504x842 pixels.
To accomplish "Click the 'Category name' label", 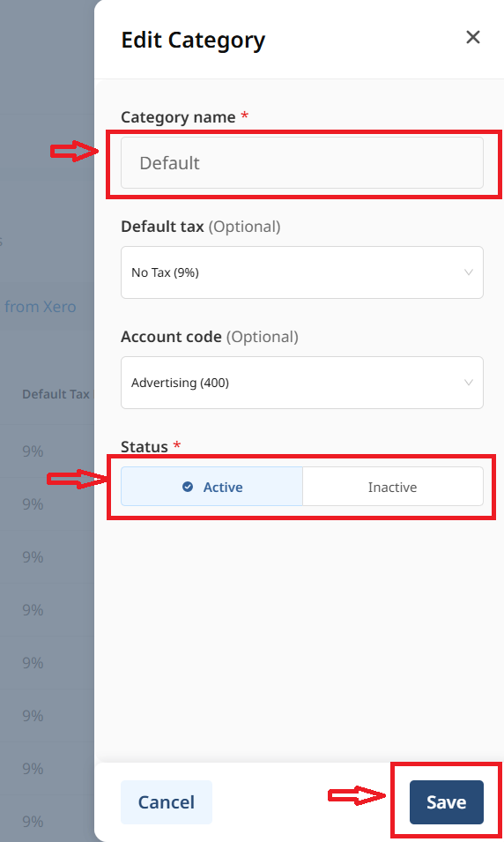I will 178,117.
